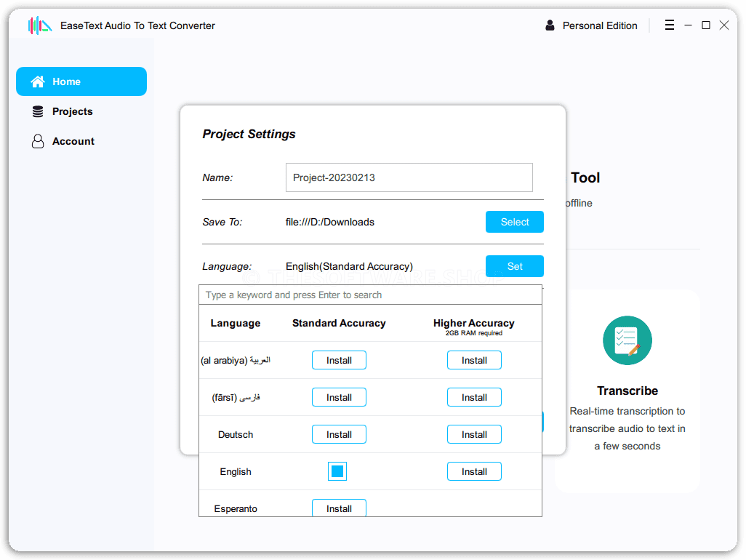Install Deutsch Higher Accuracy model
This screenshot has width=746, height=560.
coord(474,434)
